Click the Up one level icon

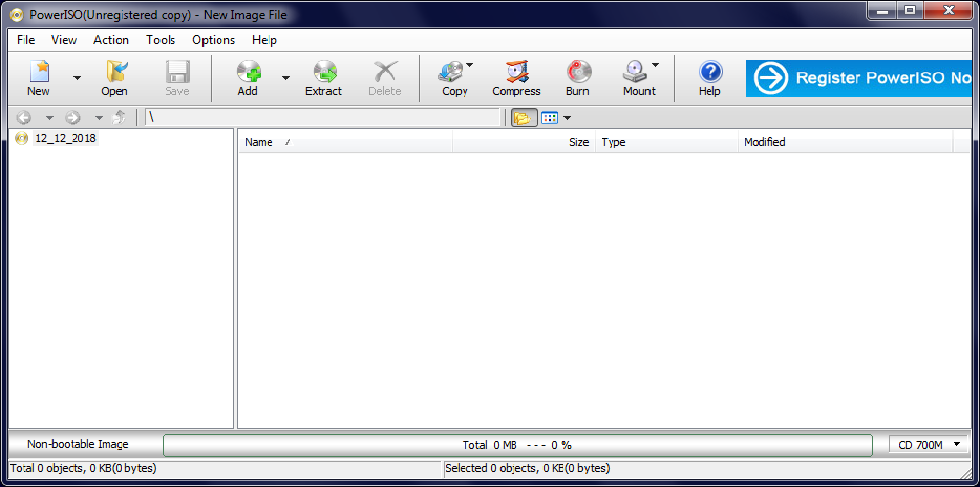coord(119,118)
